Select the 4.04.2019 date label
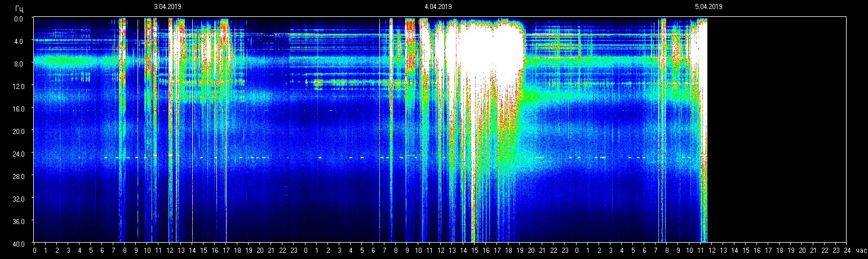Viewport: 868px width, 259px height. pos(438,7)
